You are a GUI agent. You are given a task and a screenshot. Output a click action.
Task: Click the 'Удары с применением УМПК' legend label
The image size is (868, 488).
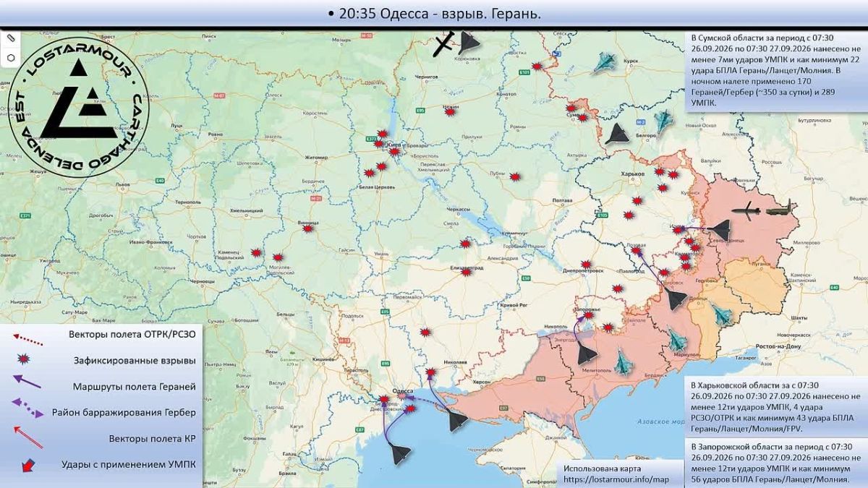click(x=130, y=464)
